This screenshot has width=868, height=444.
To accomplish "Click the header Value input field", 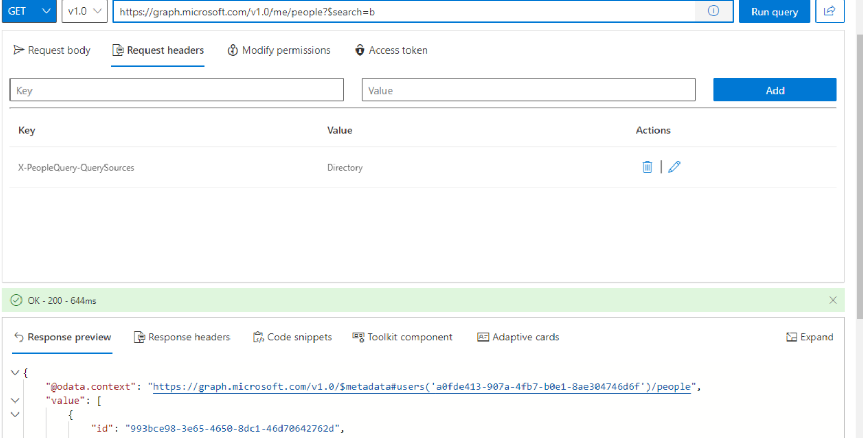I will click(528, 90).
